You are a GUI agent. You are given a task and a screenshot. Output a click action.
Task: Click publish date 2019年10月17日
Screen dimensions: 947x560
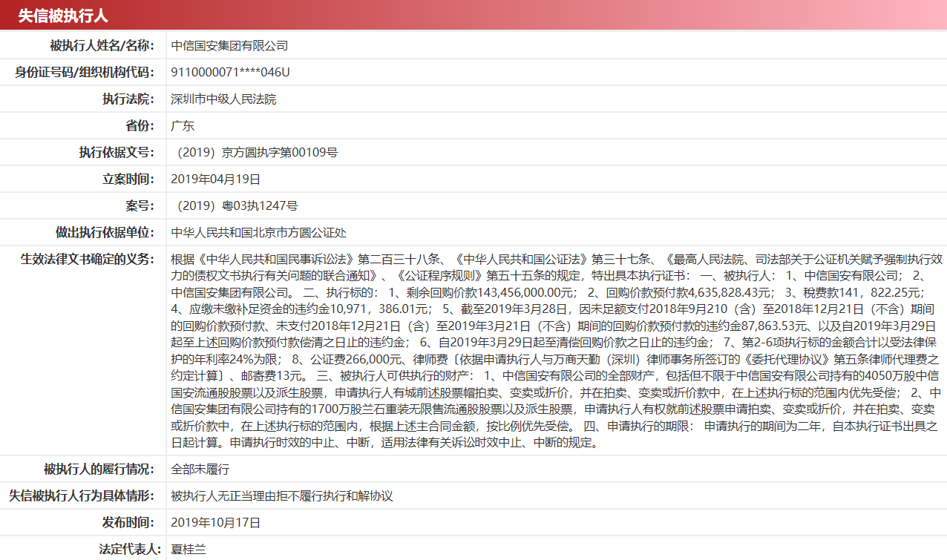point(216,523)
